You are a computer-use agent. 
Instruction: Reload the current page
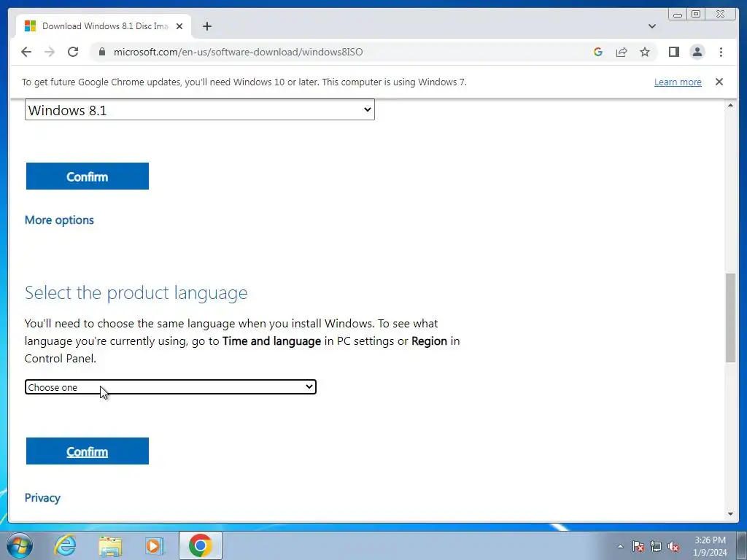click(x=73, y=52)
